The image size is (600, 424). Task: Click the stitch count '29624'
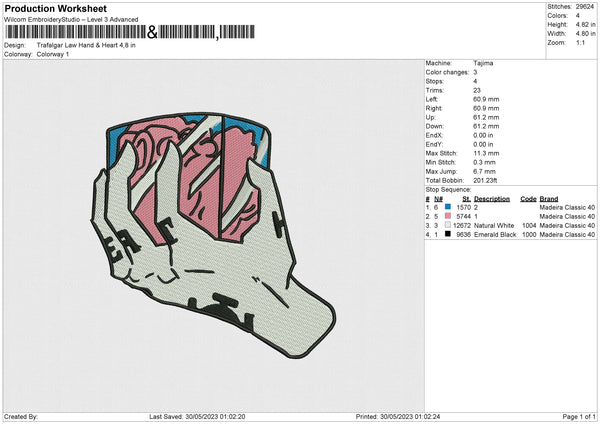[585, 7]
